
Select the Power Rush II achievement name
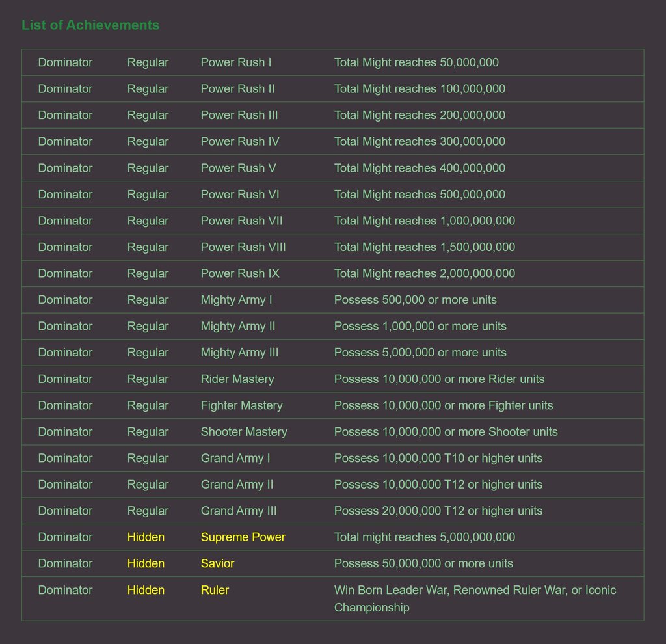[x=237, y=88]
